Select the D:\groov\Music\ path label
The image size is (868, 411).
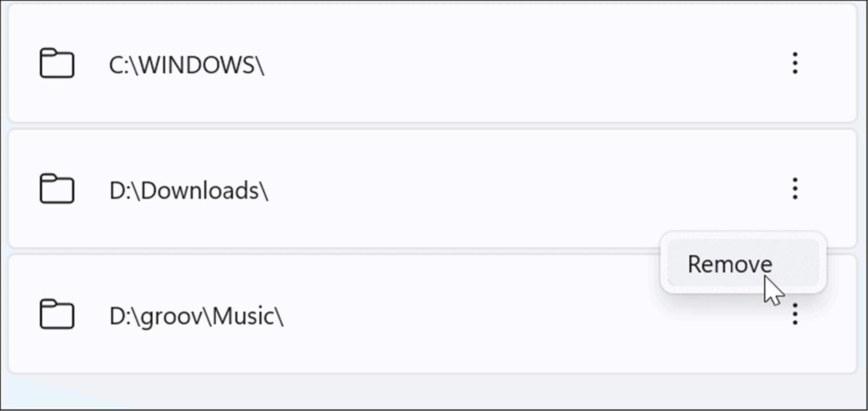click(x=196, y=316)
